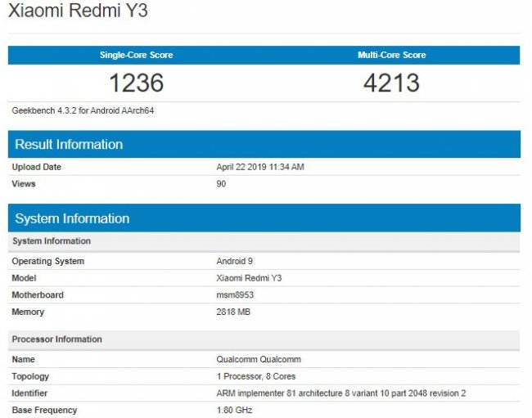Click the upload date April 22 2019 value
Viewport: 532px width, 418px height.
pos(259,167)
